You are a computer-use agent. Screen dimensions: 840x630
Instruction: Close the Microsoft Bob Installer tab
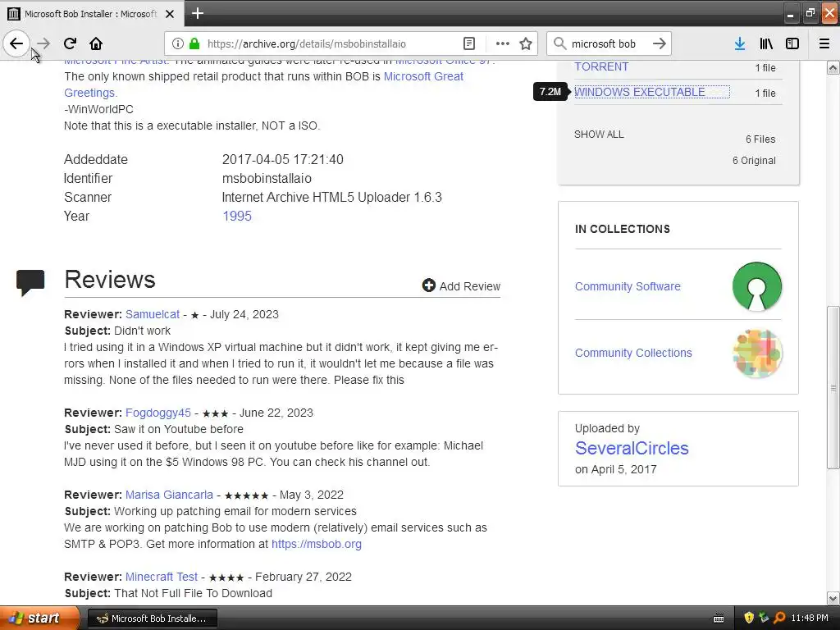(170, 14)
